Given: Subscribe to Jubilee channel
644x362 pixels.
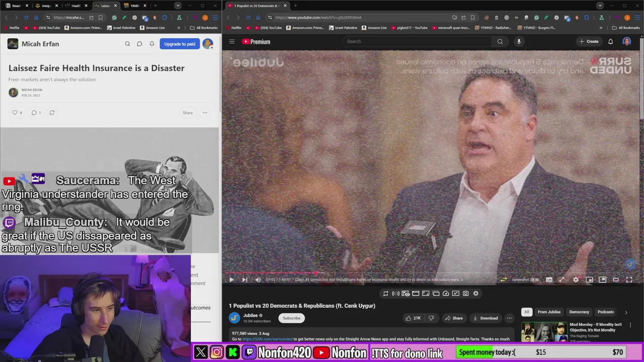Looking at the screenshot, I should point(291,318).
